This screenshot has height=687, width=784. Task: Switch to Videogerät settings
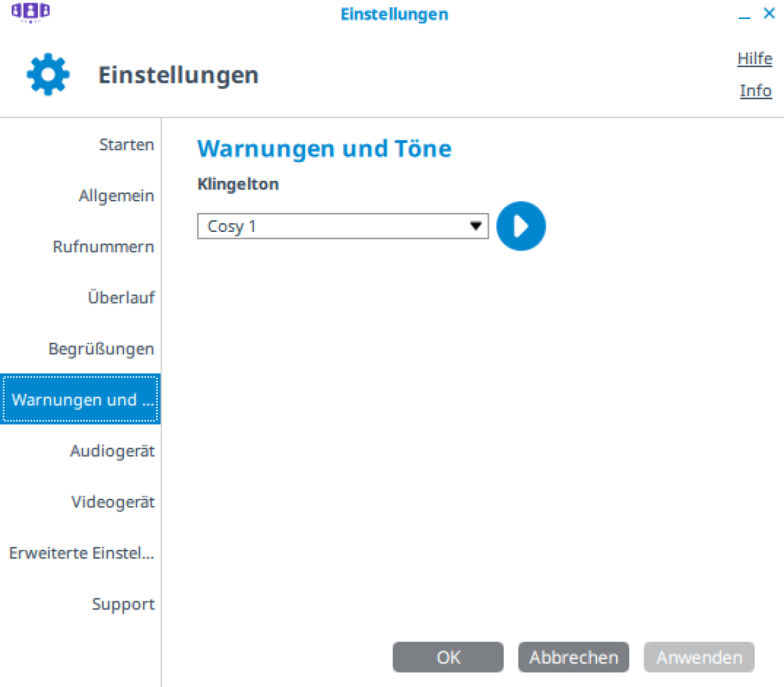click(113, 502)
